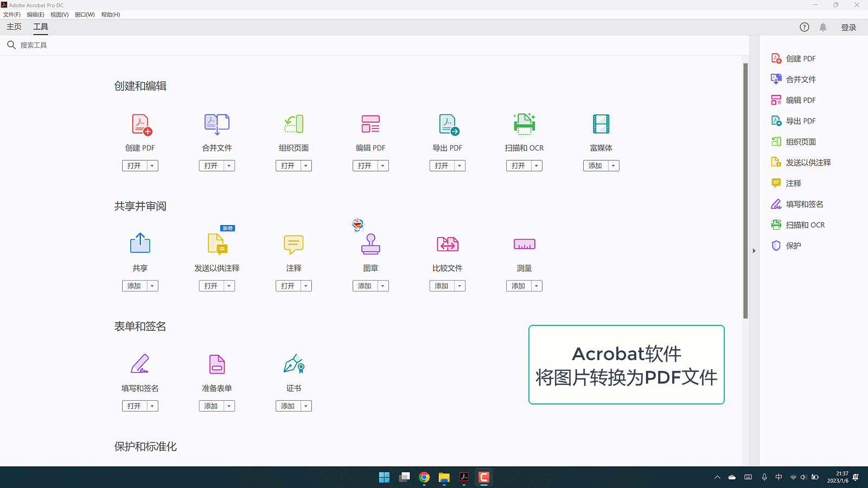Click the 登录 sign-in link
The width and height of the screenshot is (868, 488).
pyautogui.click(x=848, y=28)
